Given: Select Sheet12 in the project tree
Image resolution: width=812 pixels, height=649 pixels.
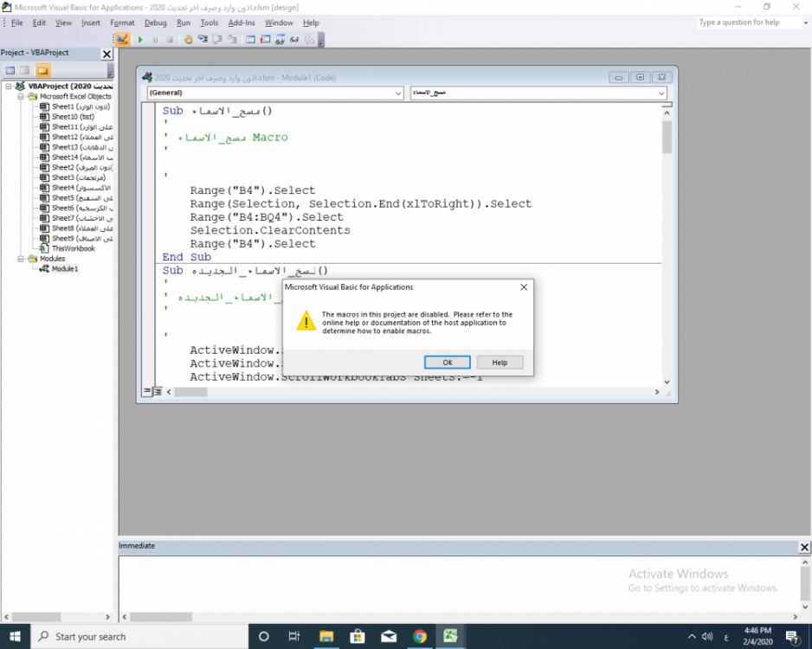Looking at the screenshot, I should point(76,137).
